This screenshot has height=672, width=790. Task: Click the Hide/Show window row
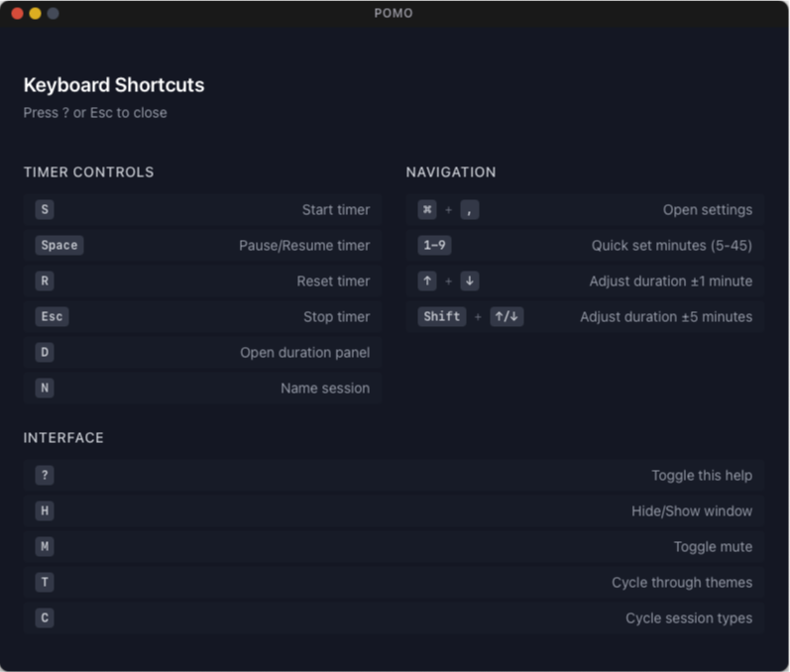pyautogui.click(x=394, y=511)
